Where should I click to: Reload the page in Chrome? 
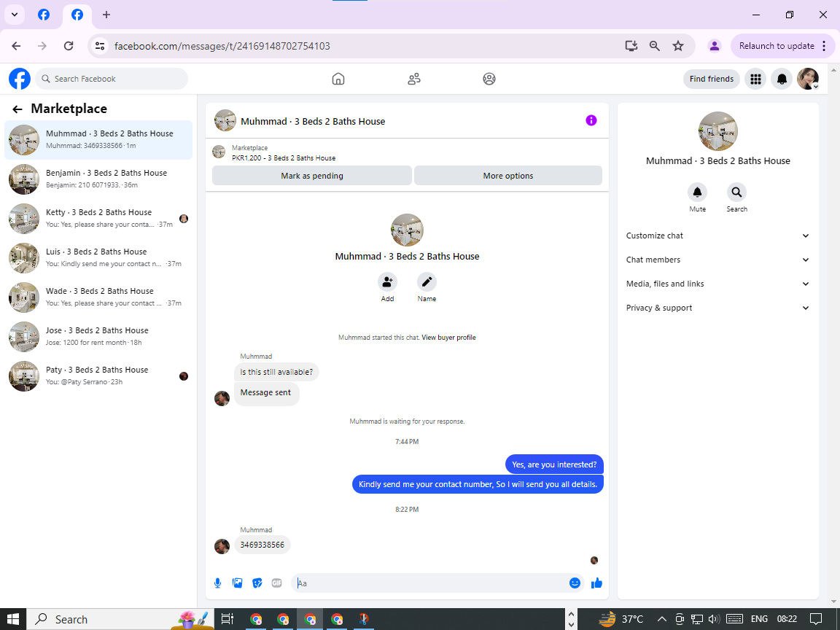(69, 46)
